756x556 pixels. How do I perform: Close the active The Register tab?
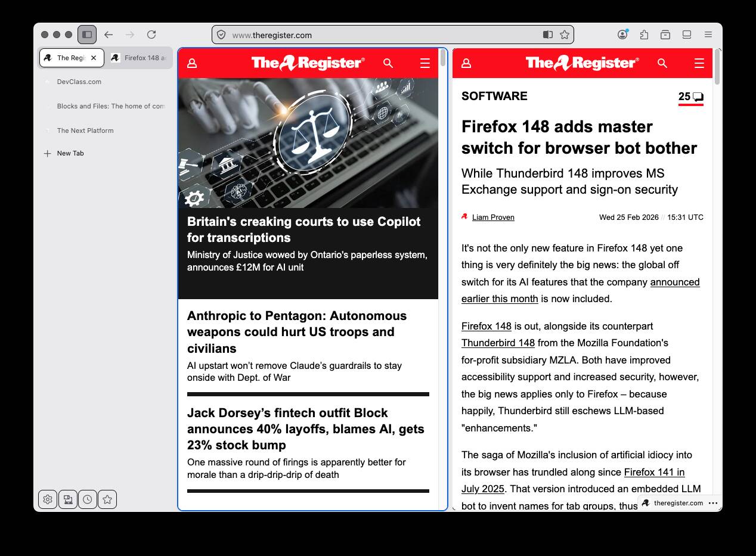[x=94, y=58]
